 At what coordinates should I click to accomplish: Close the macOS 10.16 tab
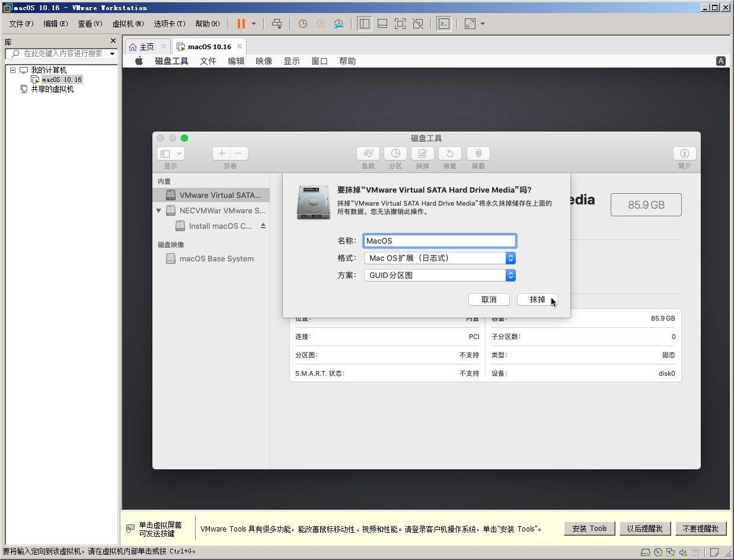tap(240, 46)
